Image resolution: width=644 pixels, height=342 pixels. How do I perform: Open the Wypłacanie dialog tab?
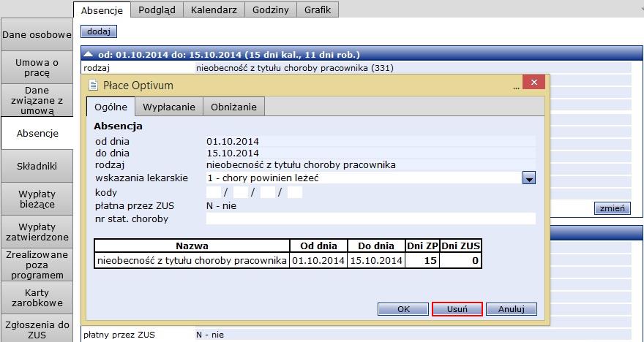point(169,107)
